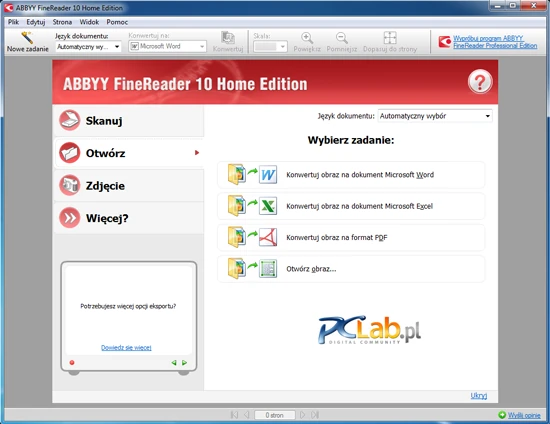Click the Dopasuj do strony icon
The width and height of the screenshot is (550, 424).
390,38
